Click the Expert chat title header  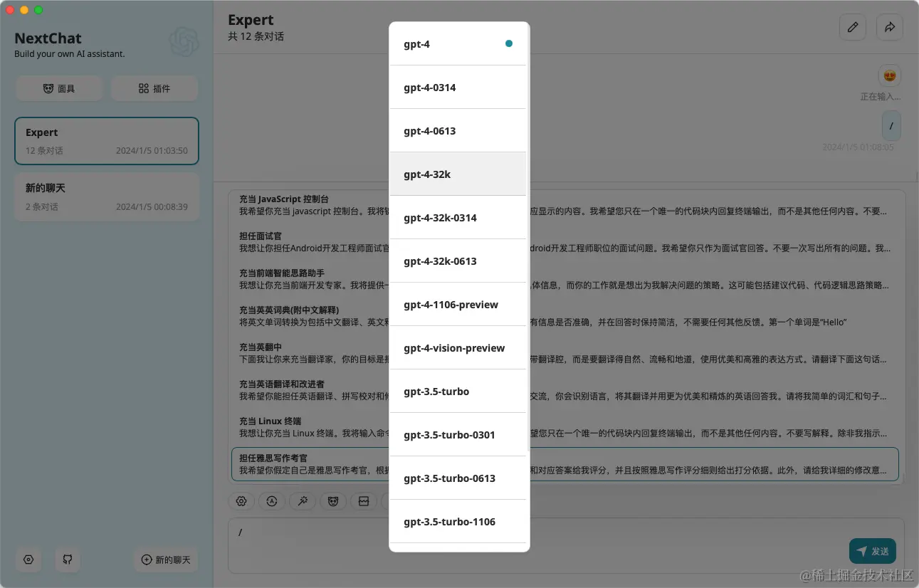point(251,20)
